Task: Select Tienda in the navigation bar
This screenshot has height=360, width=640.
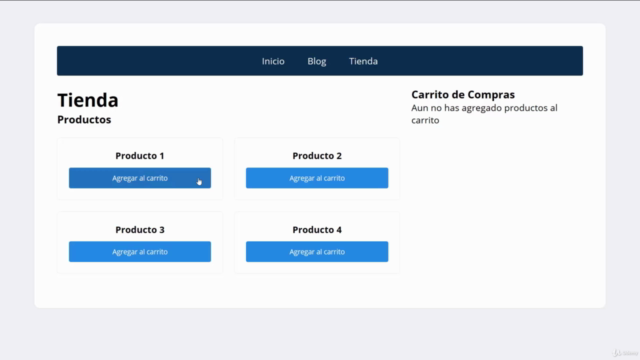Action: (363, 61)
